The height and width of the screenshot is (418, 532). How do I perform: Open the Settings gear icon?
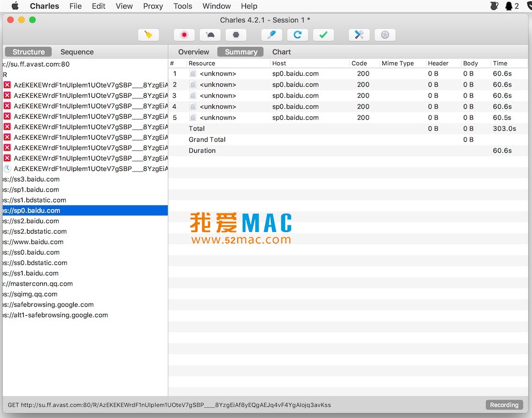pos(385,35)
